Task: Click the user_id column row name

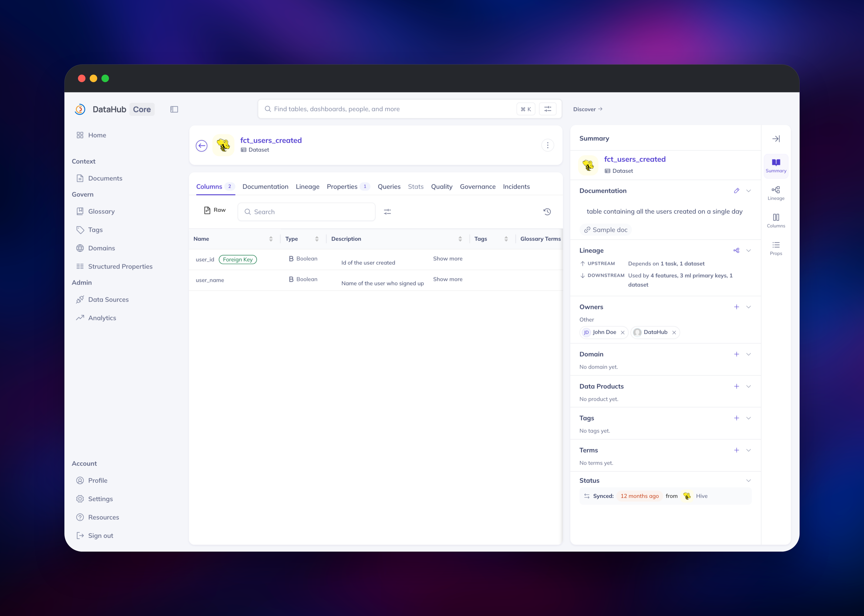Action: (205, 259)
